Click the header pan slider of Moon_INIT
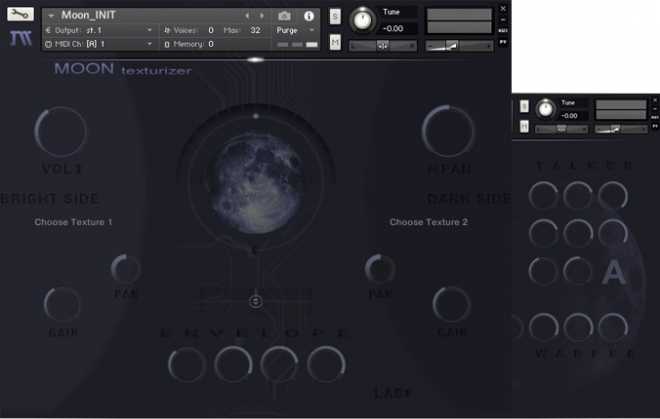Image resolution: width=660 pixels, height=419 pixels. 383,45
